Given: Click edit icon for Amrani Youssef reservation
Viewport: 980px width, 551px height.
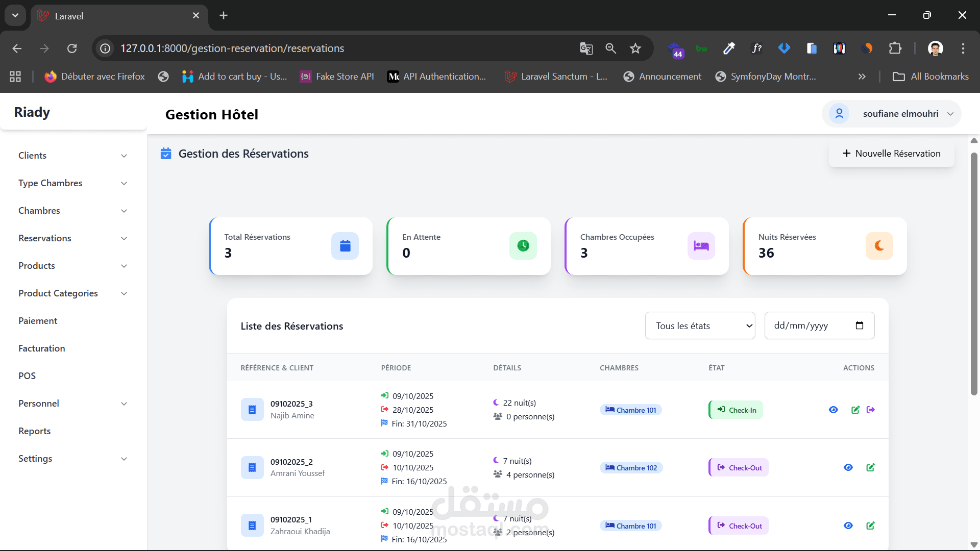Looking at the screenshot, I should pos(870,467).
